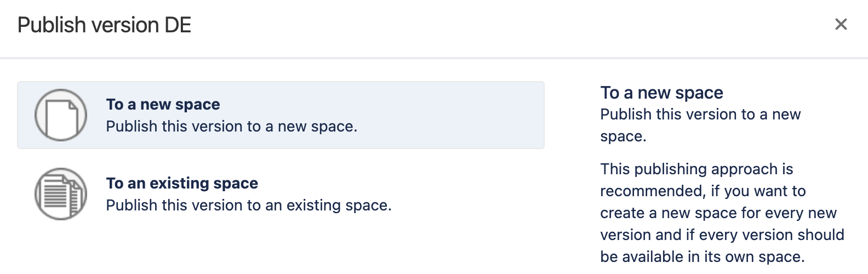Image resolution: width=868 pixels, height=274 pixels.
Task: Click the "To a new space" heading in details pane
Action: pyautogui.click(x=661, y=93)
